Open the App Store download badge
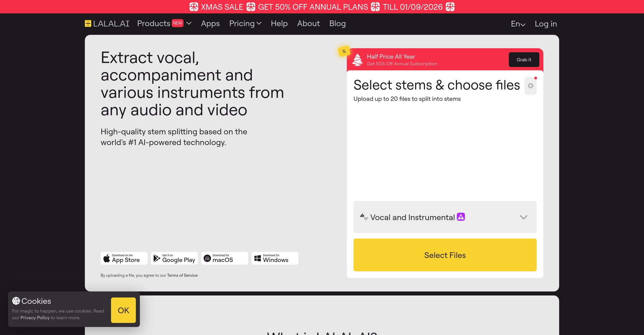The height and width of the screenshot is (335, 644). point(124,258)
